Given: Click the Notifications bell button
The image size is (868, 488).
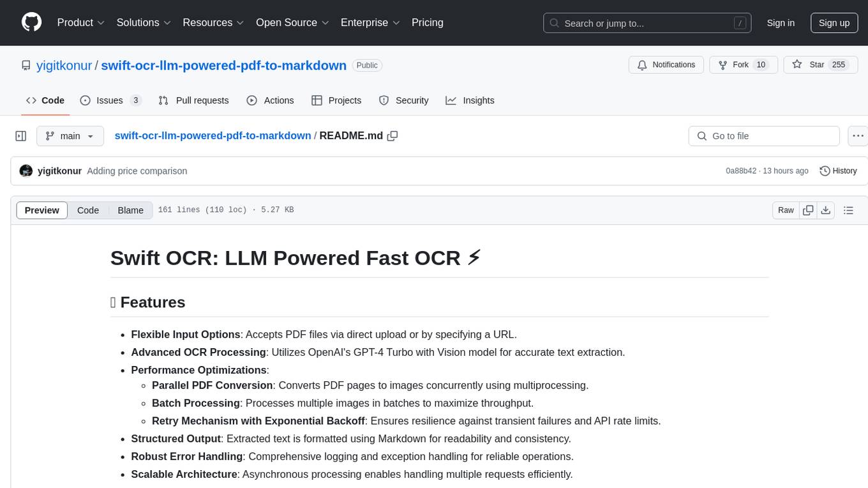Looking at the screenshot, I should click(666, 65).
